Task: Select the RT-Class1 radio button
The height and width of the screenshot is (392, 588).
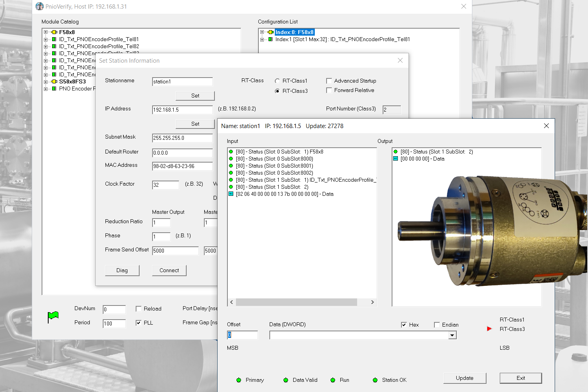Action: click(278, 81)
